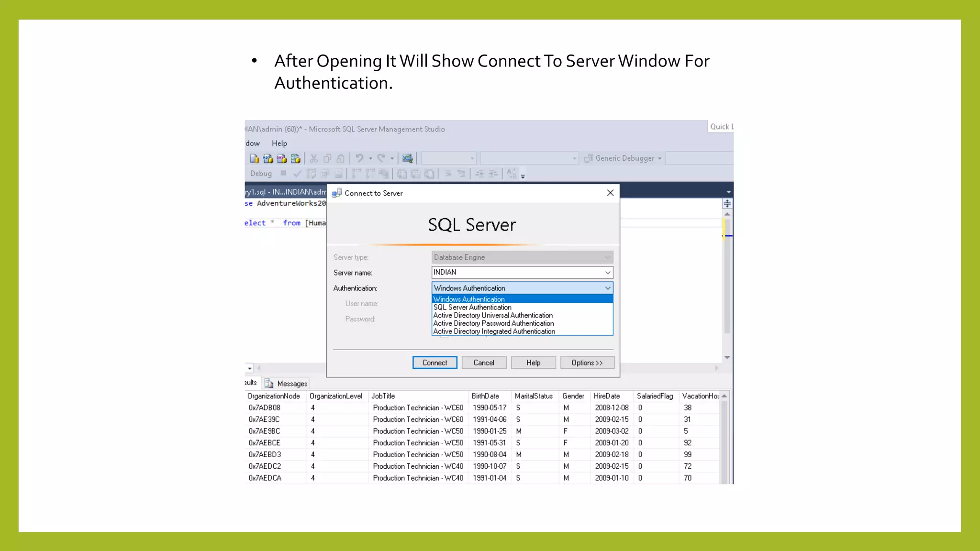This screenshot has height=551, width=980.
Task: Click the Help button in dialog
Action: (x=533, y=363)
